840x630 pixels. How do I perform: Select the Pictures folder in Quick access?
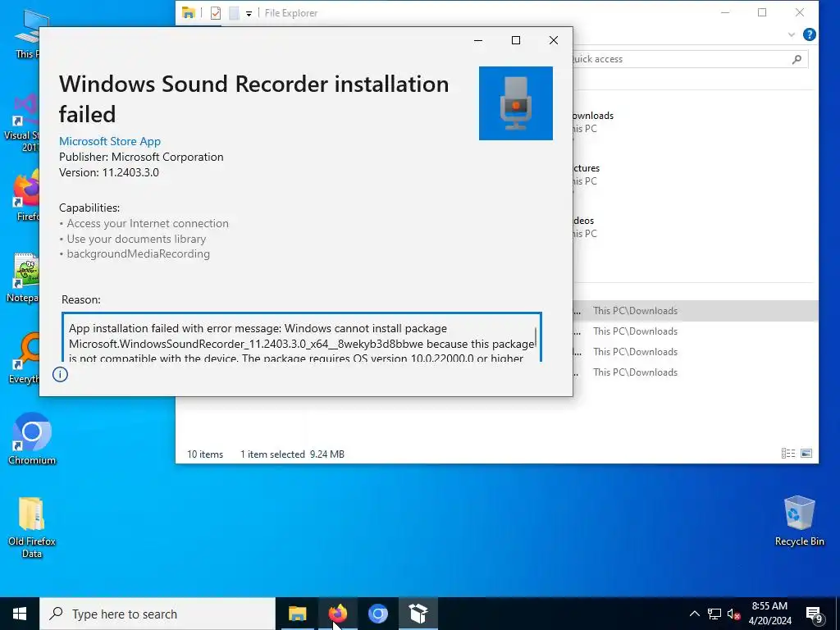point(586,174)
